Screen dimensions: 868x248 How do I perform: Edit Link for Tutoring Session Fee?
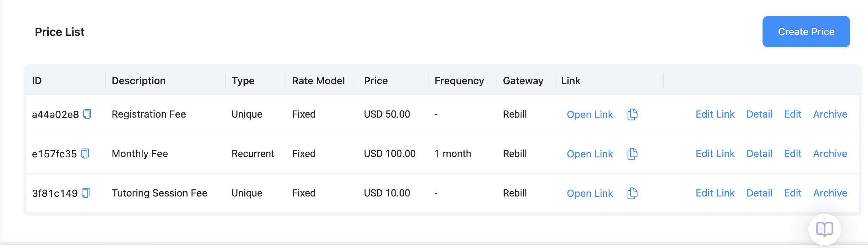(x=715, y=193)
